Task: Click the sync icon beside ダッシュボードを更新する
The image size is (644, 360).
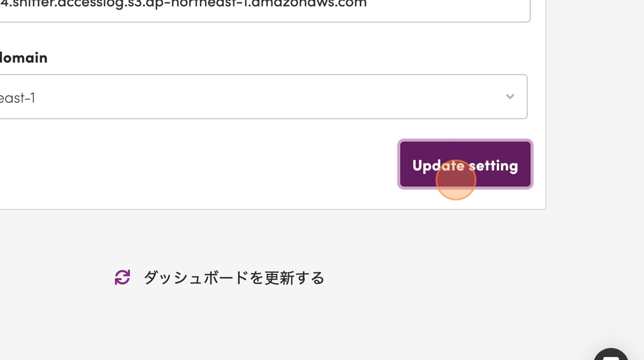Action: click(x=122, y=277)
